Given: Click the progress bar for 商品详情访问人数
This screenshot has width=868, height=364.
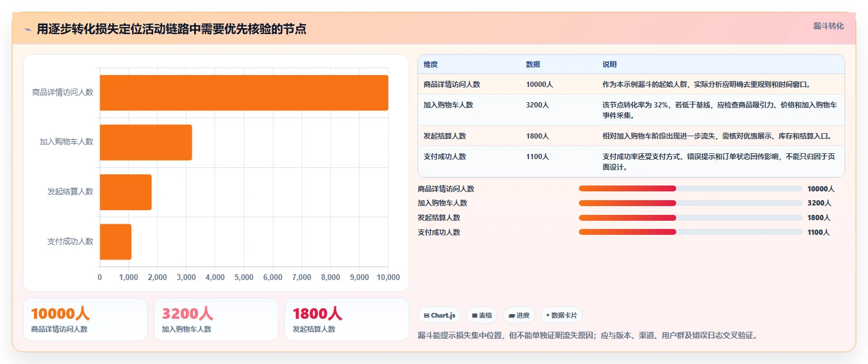Looking at the screenshot, I should [690, 188].
